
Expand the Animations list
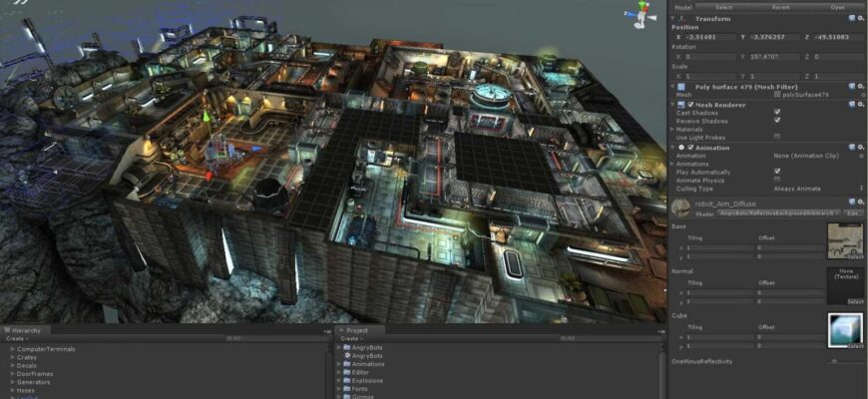pyautogui.click(x=672, y=165)
